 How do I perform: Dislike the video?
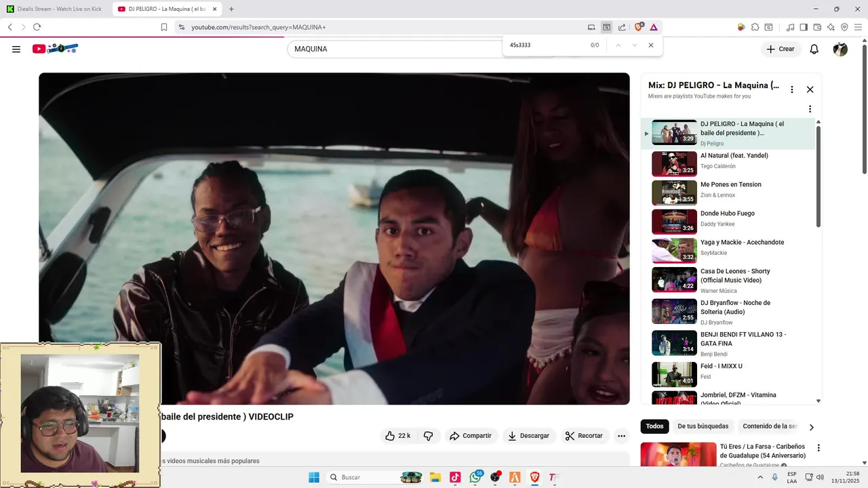pos(429,436)
